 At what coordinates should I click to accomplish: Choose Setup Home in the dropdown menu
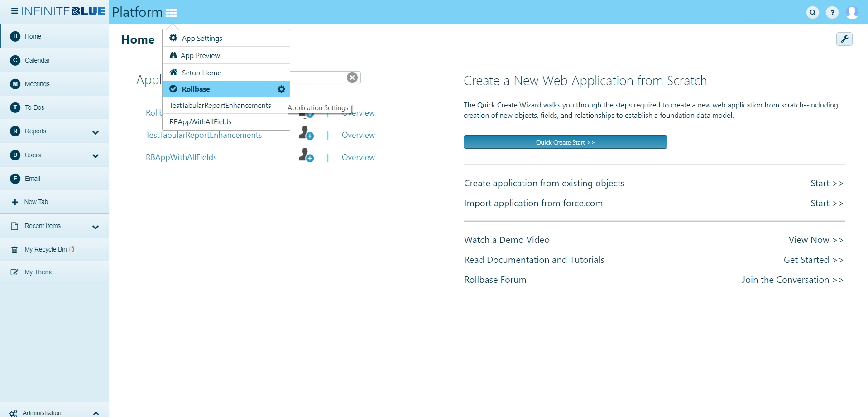pos(226,73)
